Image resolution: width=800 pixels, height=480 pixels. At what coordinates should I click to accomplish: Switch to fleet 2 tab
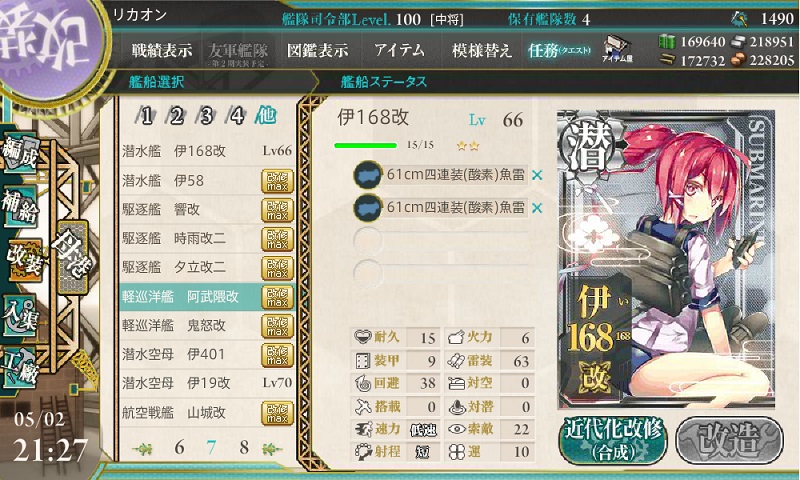(177, 116)
